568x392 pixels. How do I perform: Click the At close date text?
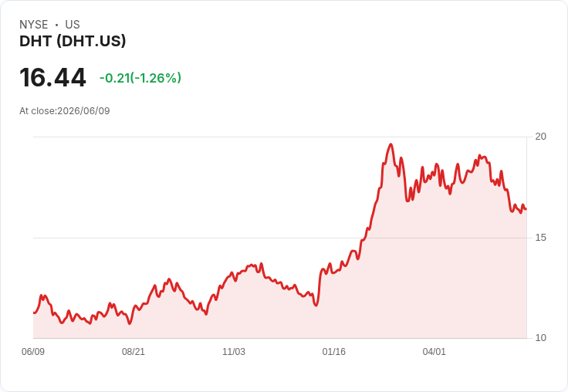65,111
